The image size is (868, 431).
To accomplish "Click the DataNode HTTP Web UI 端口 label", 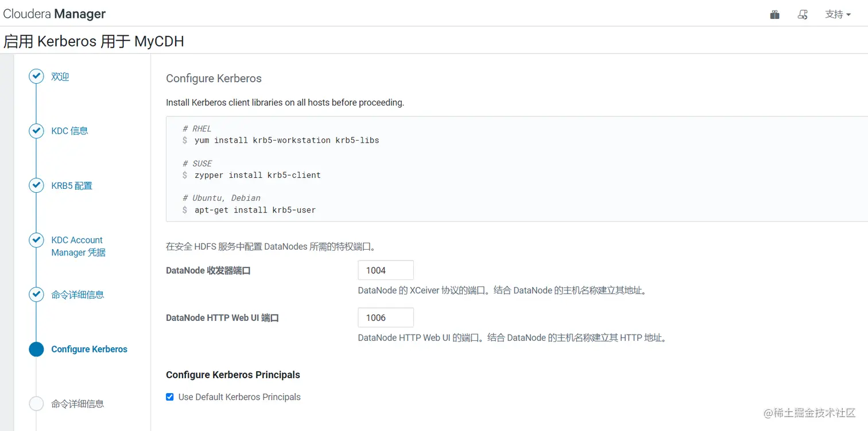I will 223,318.
